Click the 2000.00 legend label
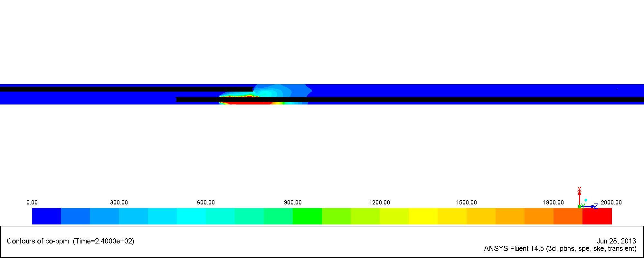The height and width of the screenshot is (258, 644). 611,203
